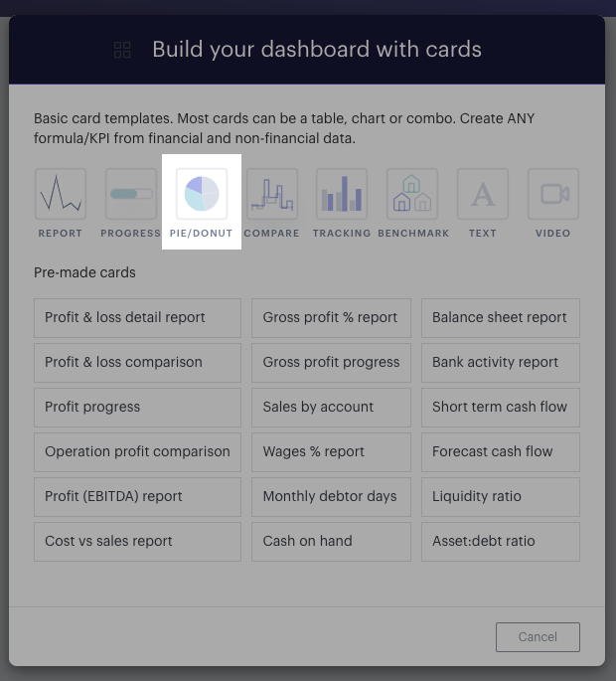Choose Operation profit comparison card
This screenshot has width=616, height=681.
[x=138, y=452]
